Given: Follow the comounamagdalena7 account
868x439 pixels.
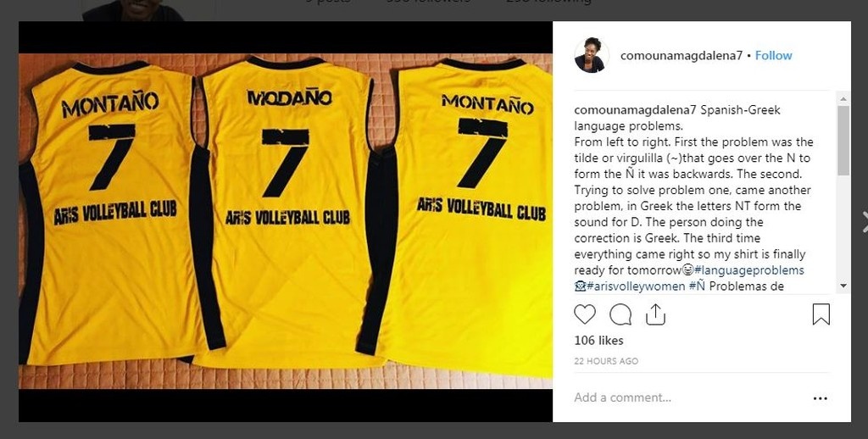Looking at the screenshot, I should point(773,55).
